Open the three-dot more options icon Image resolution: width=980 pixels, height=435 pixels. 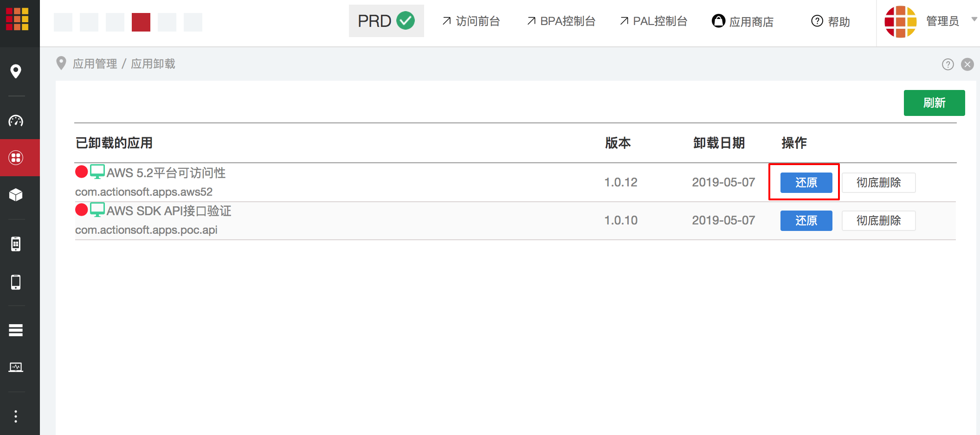(16, 416)
